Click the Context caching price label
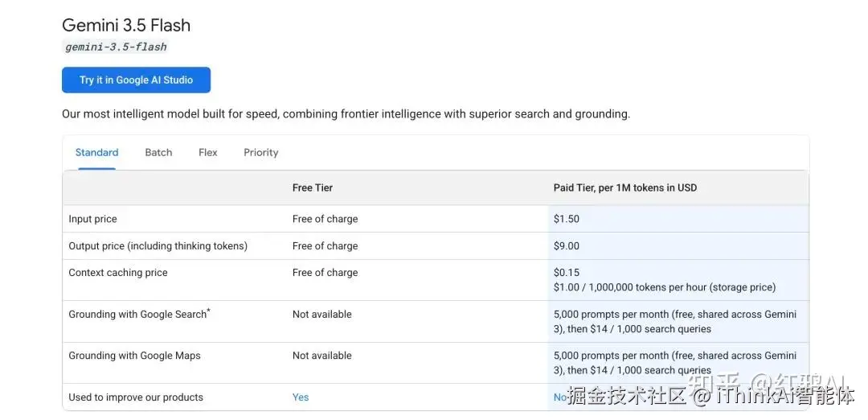Image resolution: width=868 pixels, height=420 pixels. 118,273
